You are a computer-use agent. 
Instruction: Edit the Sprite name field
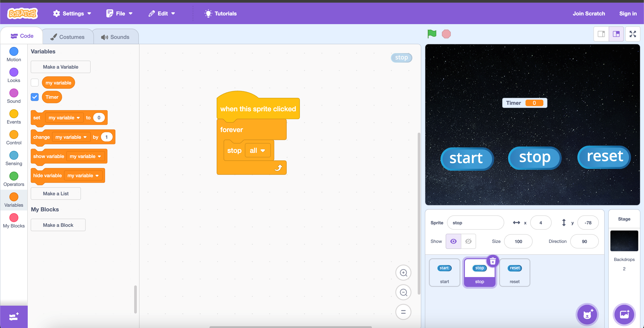click(x=475, y=223)
